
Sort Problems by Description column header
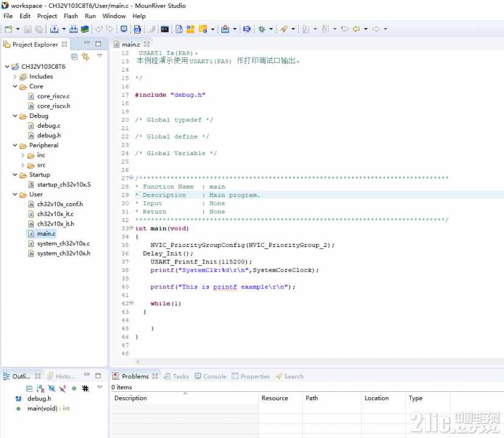184,398
